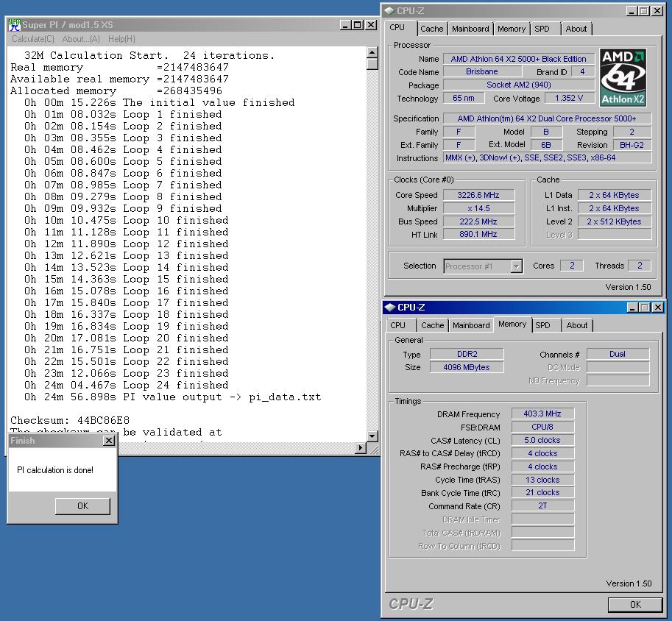The height and width of the screenshot is (621, 672).
Task: Click Super PI scrollbar up arrow
Action: point(372,53)
